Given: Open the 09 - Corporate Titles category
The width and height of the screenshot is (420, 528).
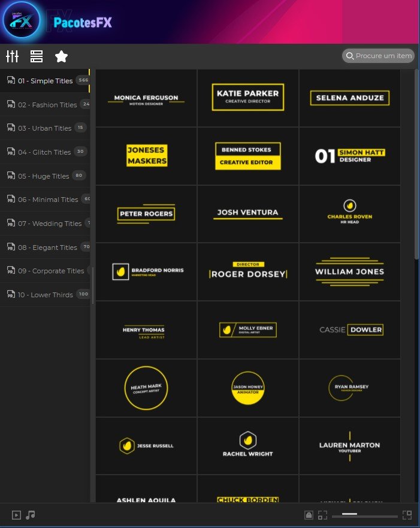Looking at the screenshot, I should point(50,271).
